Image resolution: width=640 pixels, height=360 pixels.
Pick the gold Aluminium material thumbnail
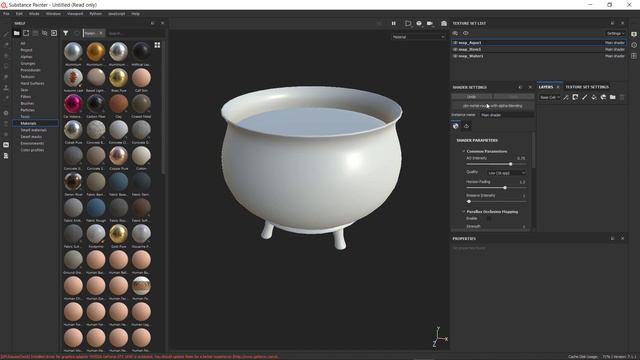pyautogui.click(x=96, y=51)
